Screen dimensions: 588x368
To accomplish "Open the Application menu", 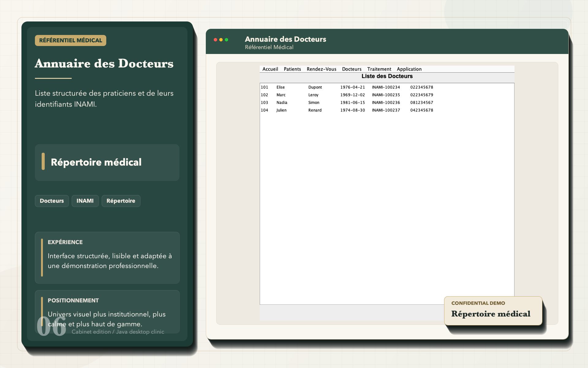I will 409,69.
